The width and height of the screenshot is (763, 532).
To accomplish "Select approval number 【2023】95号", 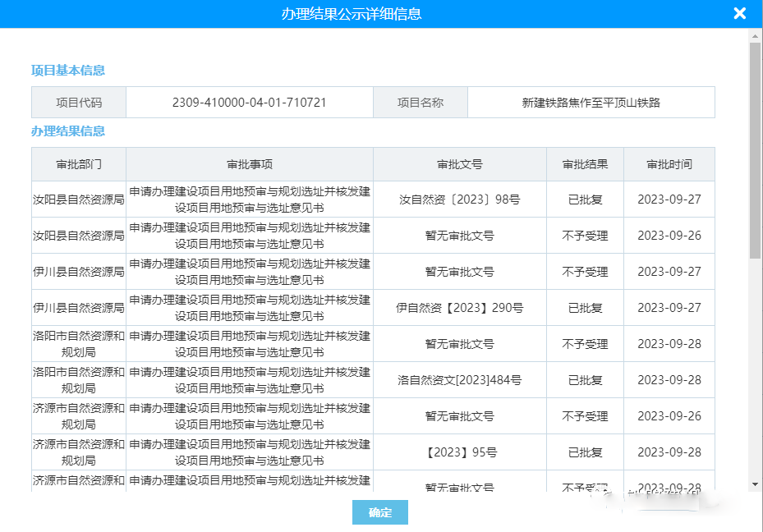I will click(x=459, y=452).
